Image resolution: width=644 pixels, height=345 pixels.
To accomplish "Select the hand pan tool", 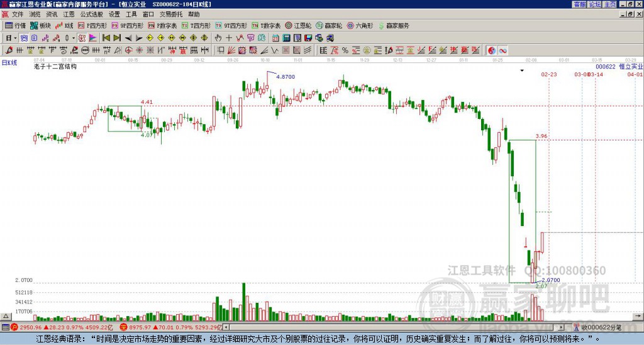I will coord(218,38).
